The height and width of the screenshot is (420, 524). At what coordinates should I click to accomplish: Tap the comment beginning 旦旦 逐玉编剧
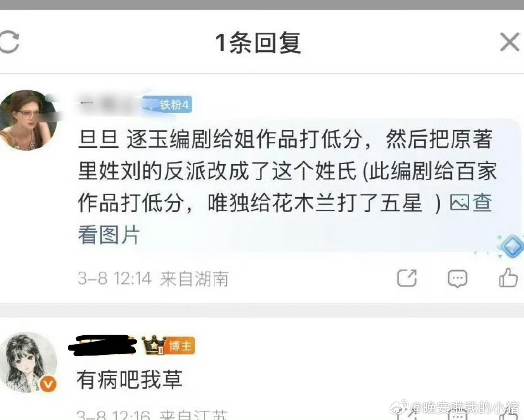pyautogui.click(x=287, y=187)
